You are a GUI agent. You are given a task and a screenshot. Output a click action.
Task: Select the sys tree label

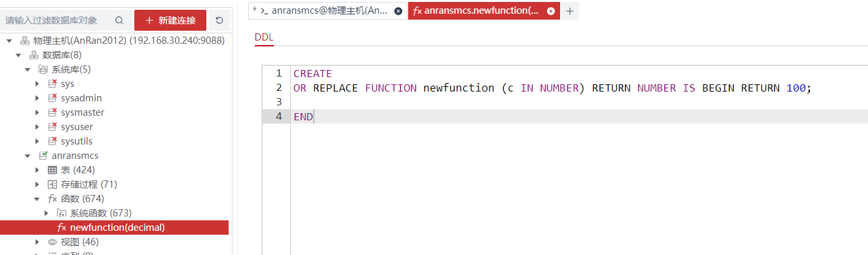pyautogui.click(x=67, y=84)
